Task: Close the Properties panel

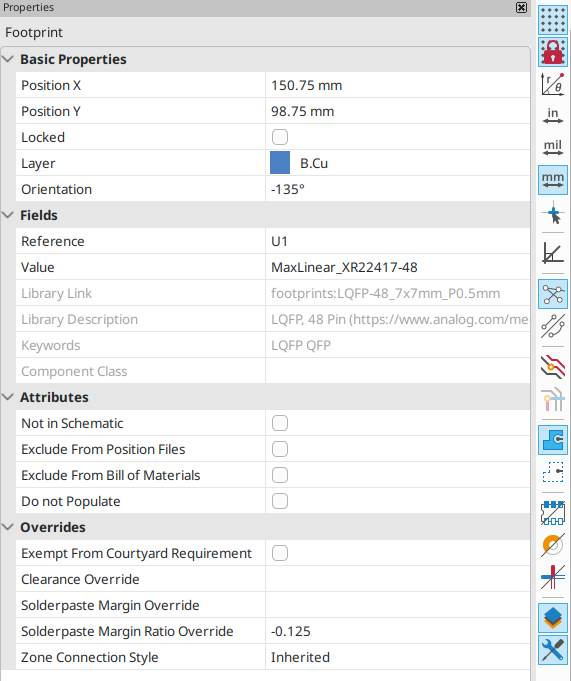Action: pyautogui.click(x=521, y=7)
